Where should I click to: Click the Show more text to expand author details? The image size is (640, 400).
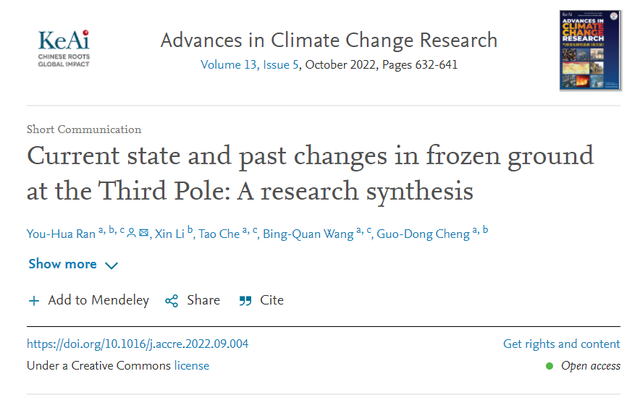tap(62, 264)
